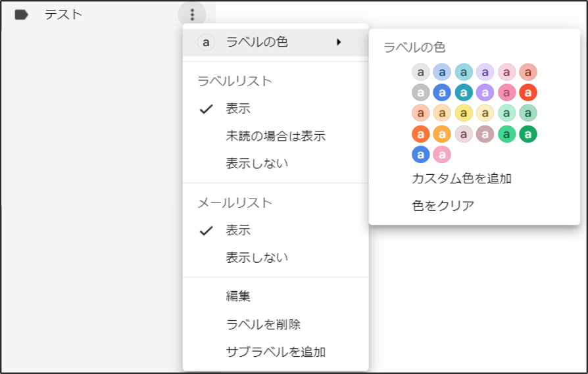Choose サブラベルを追加 menu entry
The image size is (588, 374).
(x=276, y=352)
